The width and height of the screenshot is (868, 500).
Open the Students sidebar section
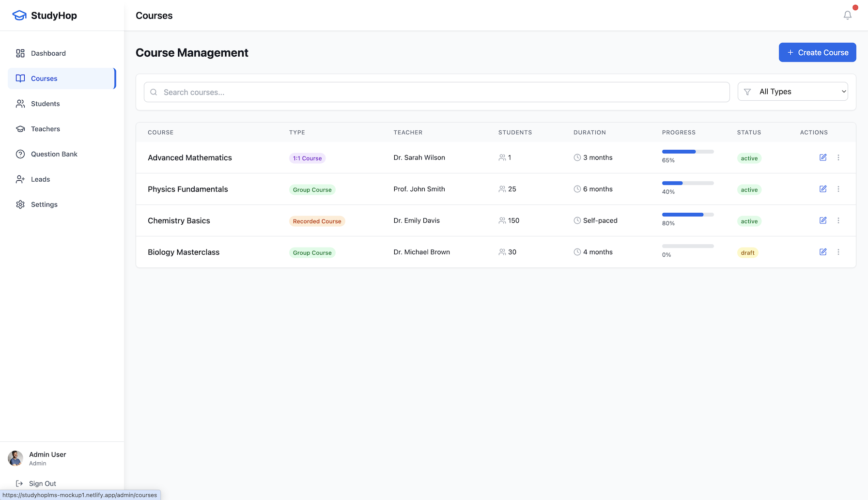(x=45, y=104)
